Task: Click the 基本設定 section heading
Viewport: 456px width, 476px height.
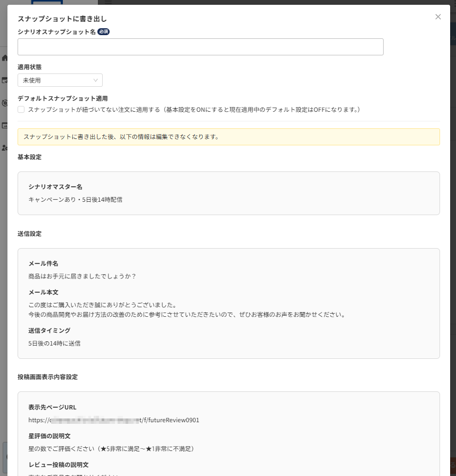Action: (x=29, y=157)
